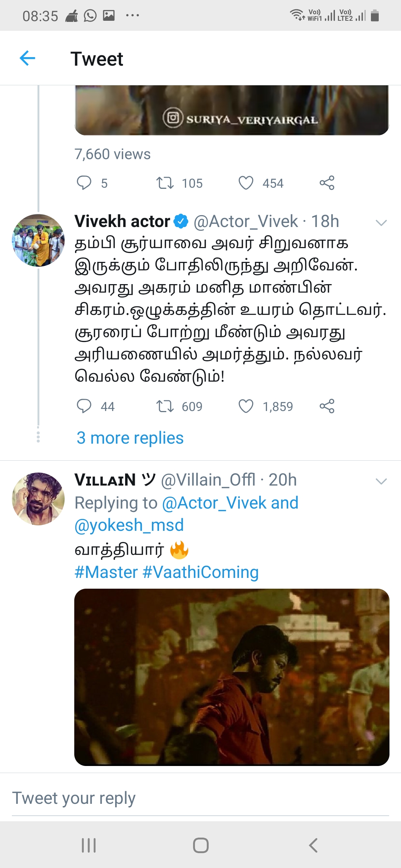Open the Villain_Offl profile avatar
This screenshot has height=868, width=401.
(38, 499)
